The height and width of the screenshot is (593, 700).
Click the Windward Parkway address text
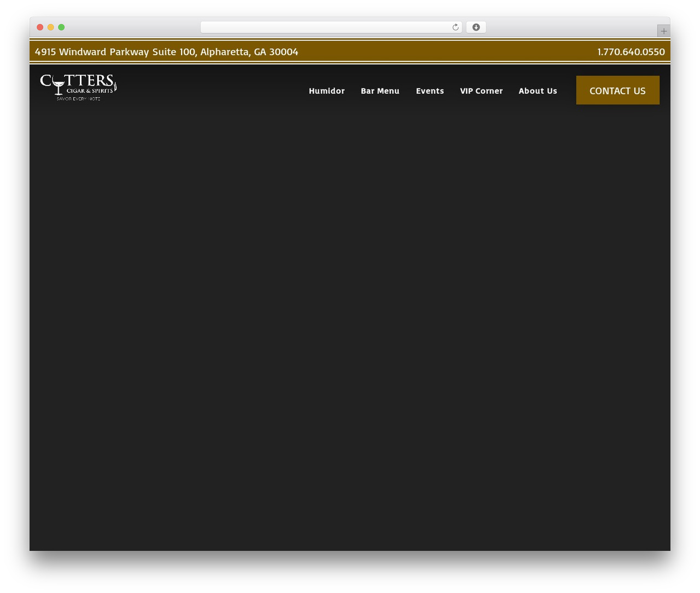coord(166,52)
